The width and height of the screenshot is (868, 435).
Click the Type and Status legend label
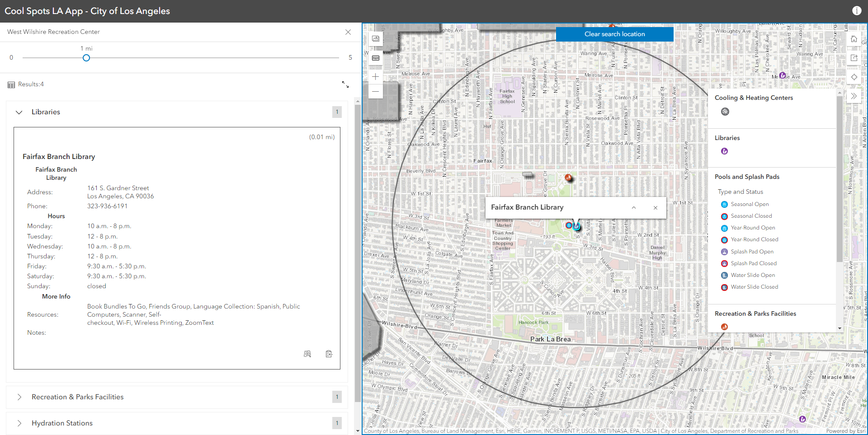click(x=741, y=192)
